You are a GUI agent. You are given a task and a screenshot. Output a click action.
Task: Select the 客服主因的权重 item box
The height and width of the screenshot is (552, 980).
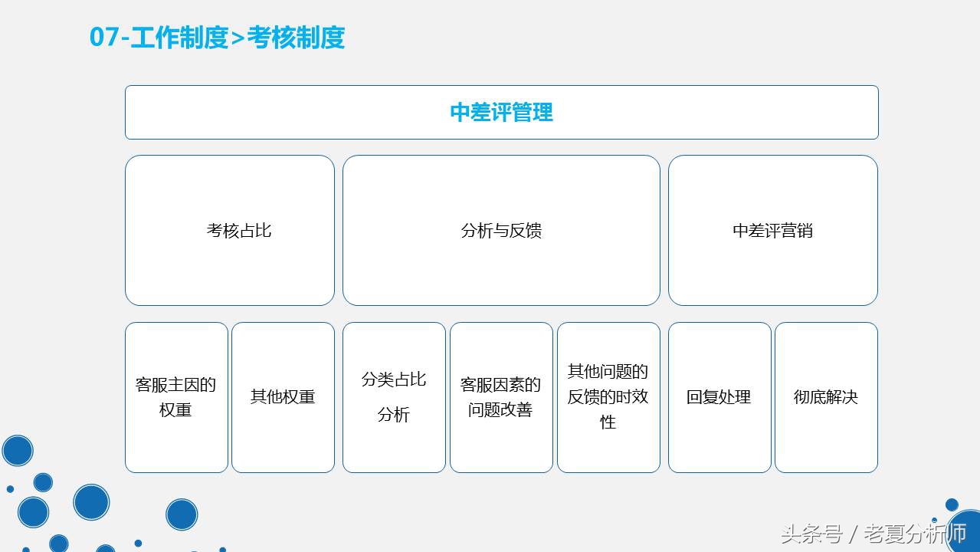(x=175, y=396)
